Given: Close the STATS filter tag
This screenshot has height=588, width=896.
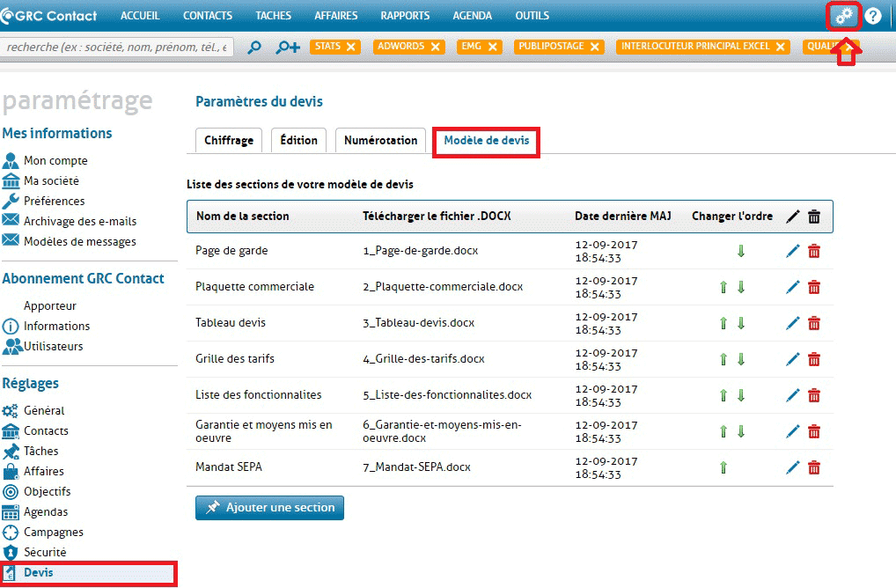Looking at the screenshot, I should pyautogui.click(x=352, y=47).
